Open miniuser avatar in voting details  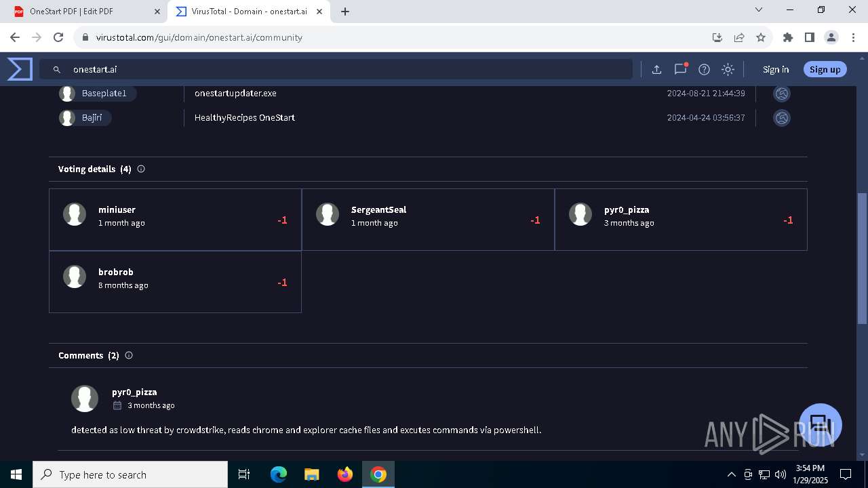(75, 214)
